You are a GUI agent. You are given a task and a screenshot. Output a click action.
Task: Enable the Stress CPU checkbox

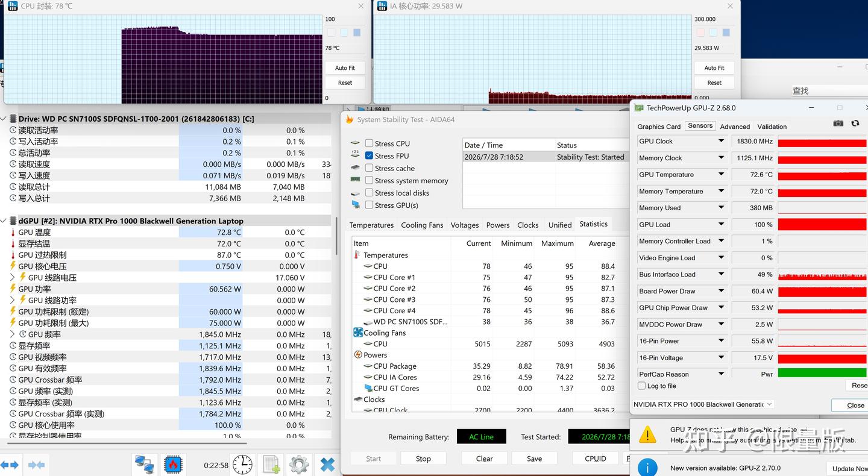pos(369,143)
